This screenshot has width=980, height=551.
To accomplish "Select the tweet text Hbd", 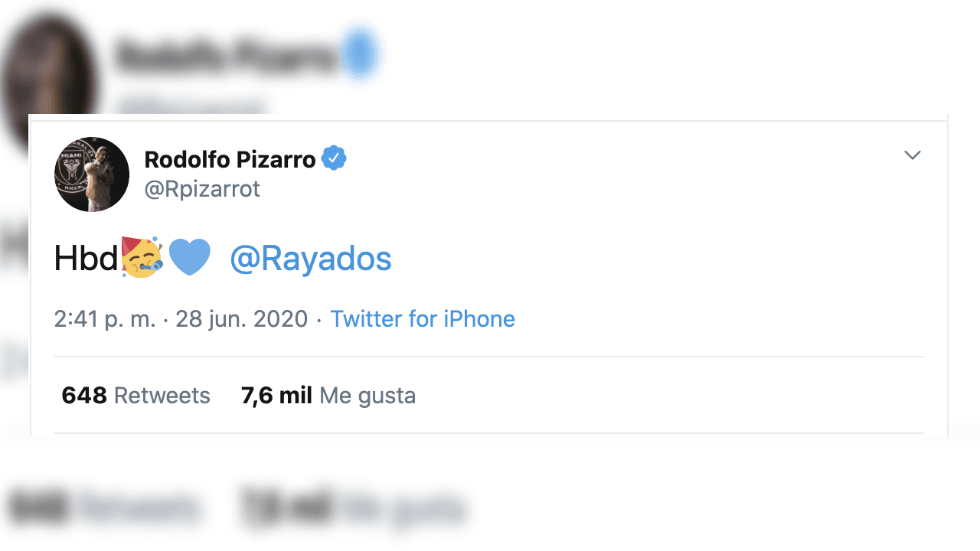I will pos(82,258).
